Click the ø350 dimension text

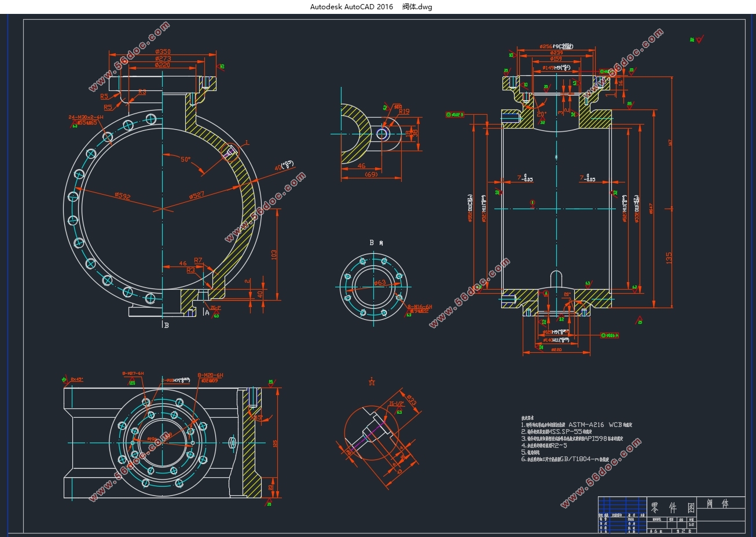tap(163, 52)
